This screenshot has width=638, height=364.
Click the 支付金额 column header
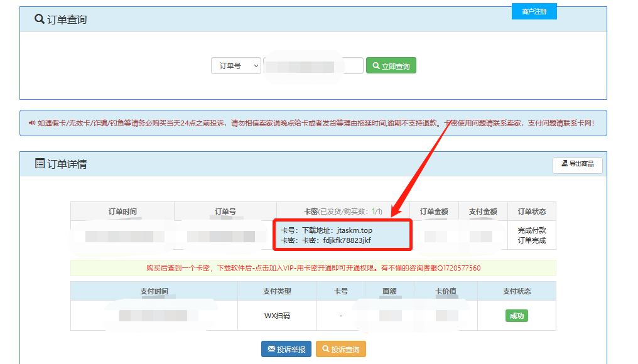pyautogui.click(x=483, y=211)
